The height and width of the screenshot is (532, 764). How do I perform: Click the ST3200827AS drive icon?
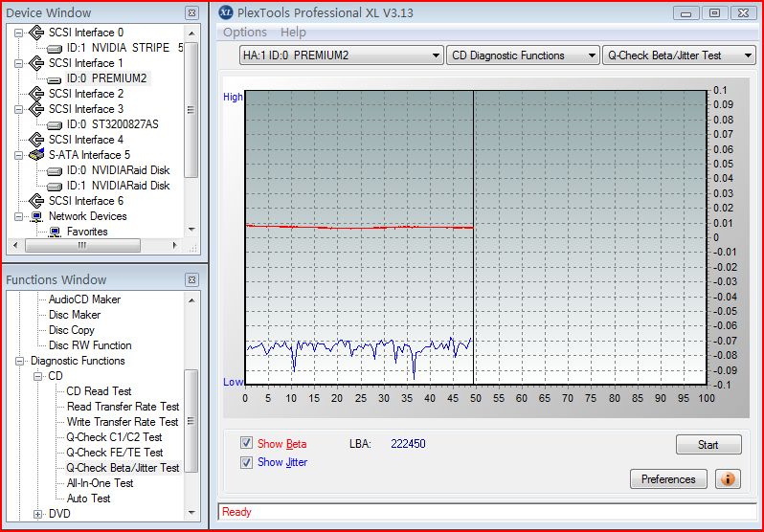[x=55, y=124]
